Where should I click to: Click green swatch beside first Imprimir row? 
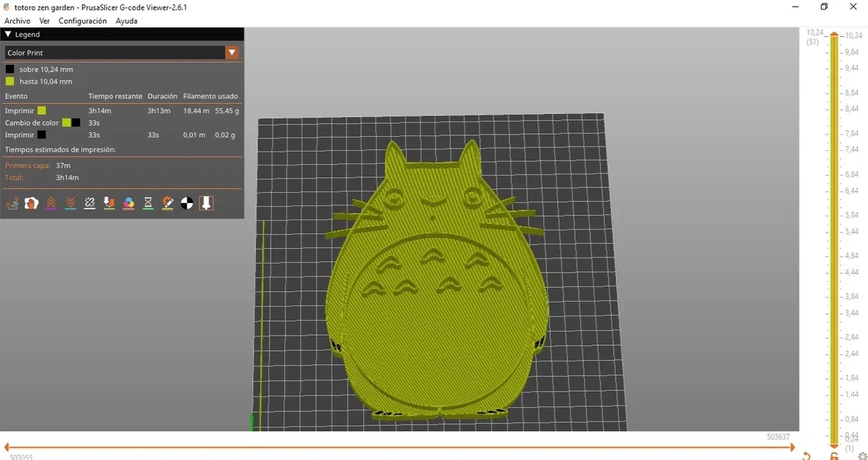tap(41, 110)
